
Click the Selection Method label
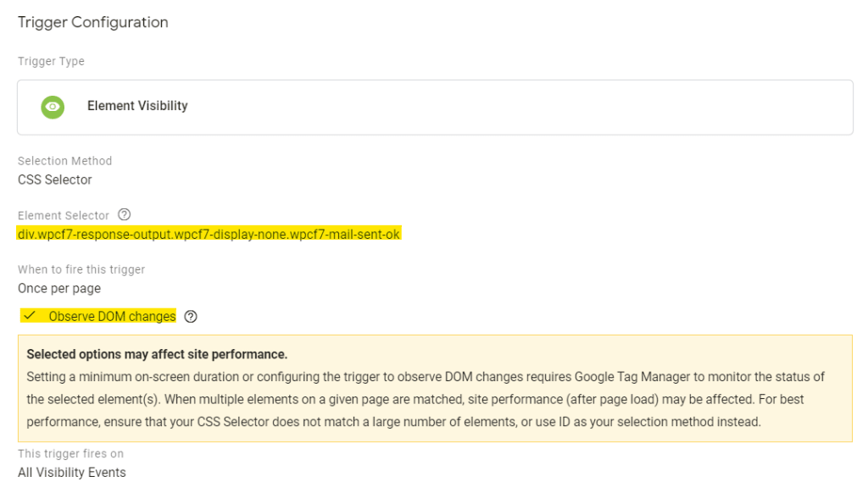tap(64, 161)
